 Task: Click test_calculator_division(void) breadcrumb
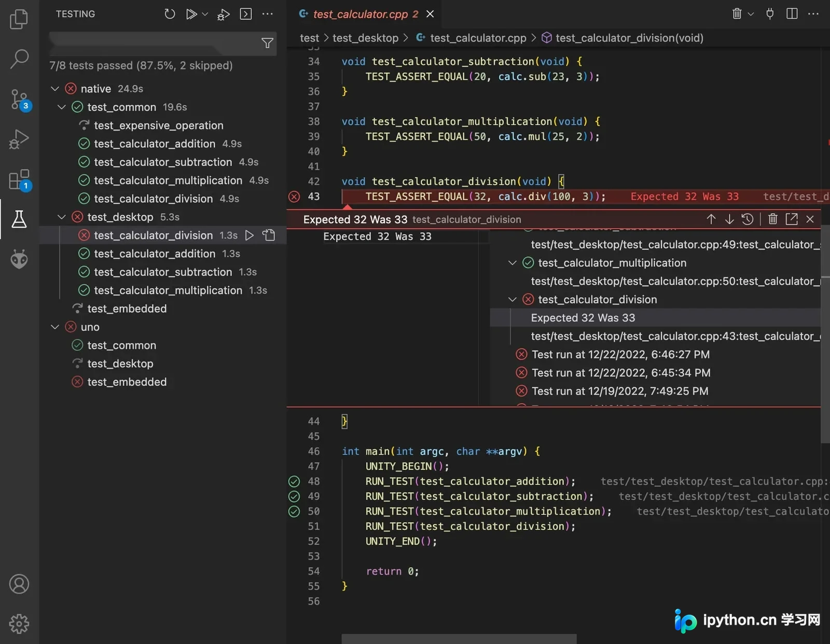[x=622, y=38]
